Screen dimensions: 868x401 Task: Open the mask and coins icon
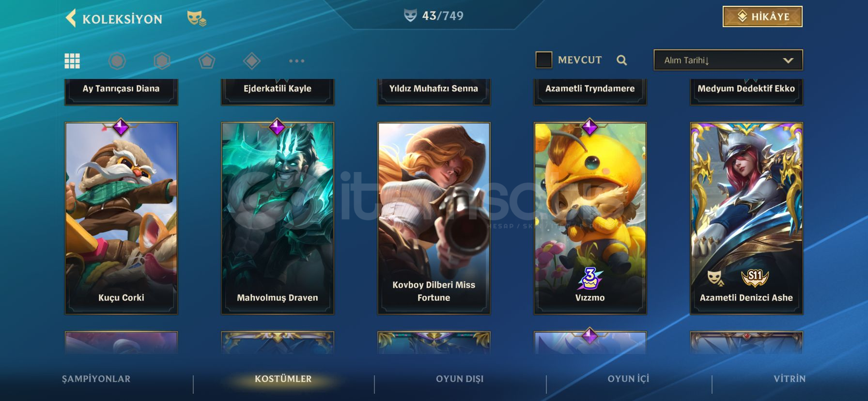[x=197, y=18]
